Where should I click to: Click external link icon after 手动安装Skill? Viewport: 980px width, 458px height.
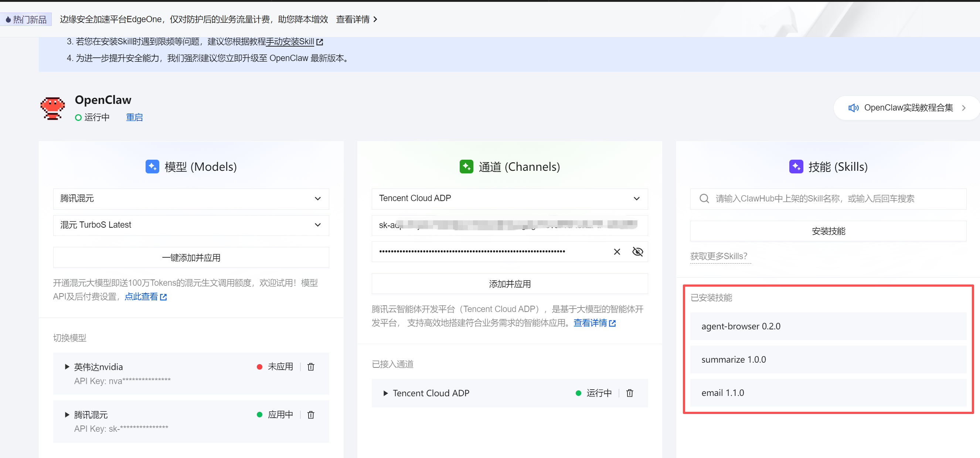pyautogui.click(x=320, y=42)
